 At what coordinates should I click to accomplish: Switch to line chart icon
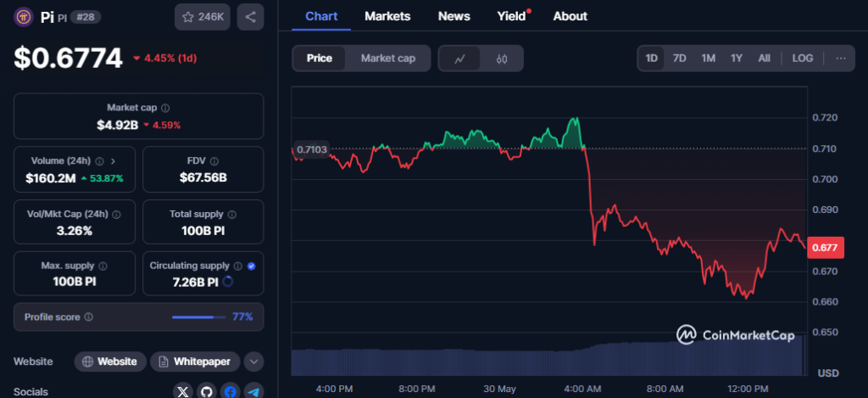tap(459, 59)
